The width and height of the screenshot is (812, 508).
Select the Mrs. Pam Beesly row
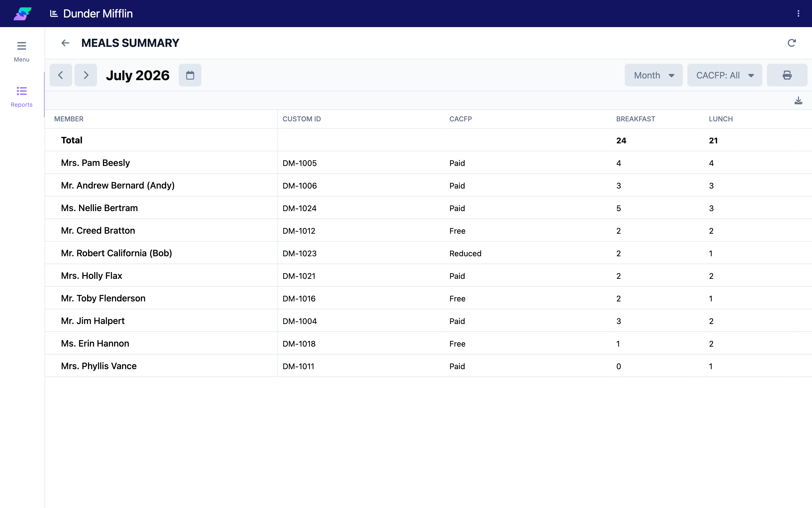pyautogui.click(x=428, y=163)
